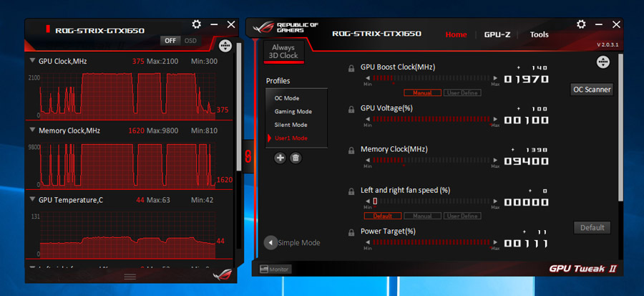Click the GPU Boost Clock slider bar
The image size is (644, 296).
[x=431, y=77]
